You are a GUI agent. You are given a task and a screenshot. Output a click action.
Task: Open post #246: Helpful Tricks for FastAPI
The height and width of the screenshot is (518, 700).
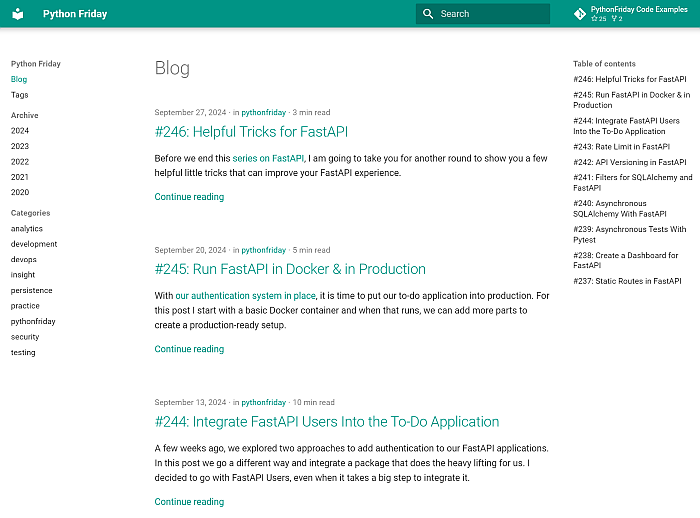(251, 132)
